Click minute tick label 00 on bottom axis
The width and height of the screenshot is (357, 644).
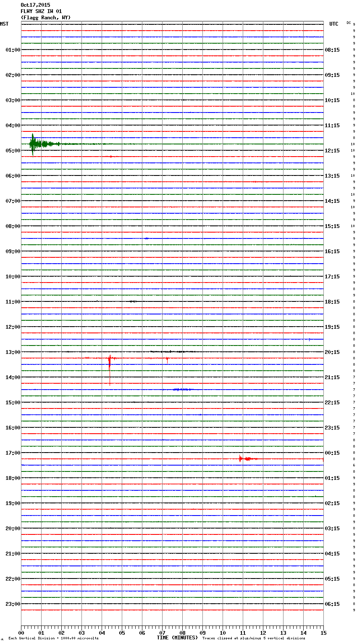(21, 633)
